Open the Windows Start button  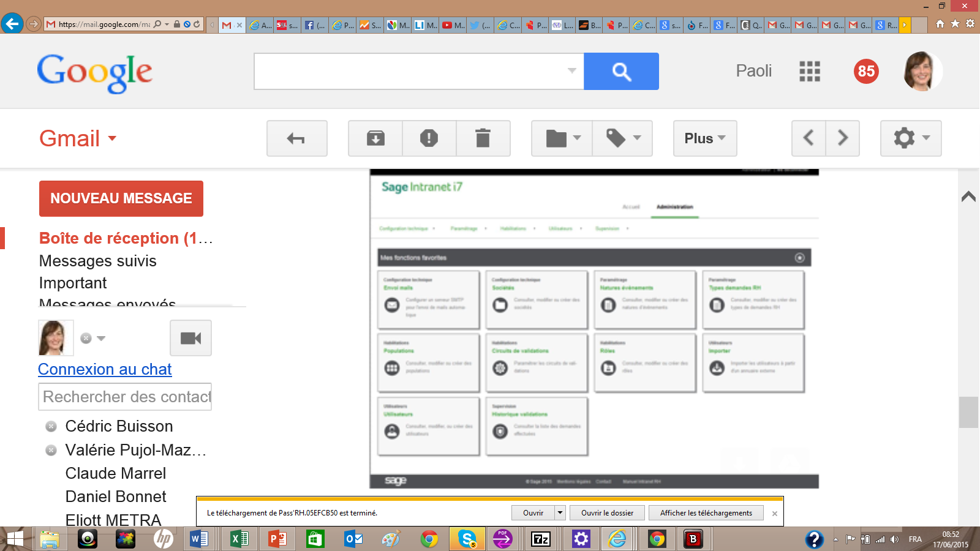coord(14,539)
